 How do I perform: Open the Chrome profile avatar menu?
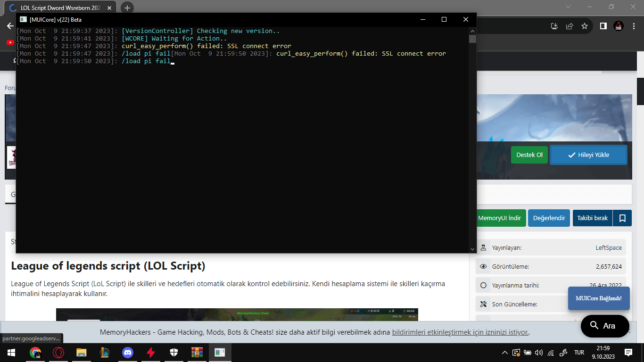[619, 26]
